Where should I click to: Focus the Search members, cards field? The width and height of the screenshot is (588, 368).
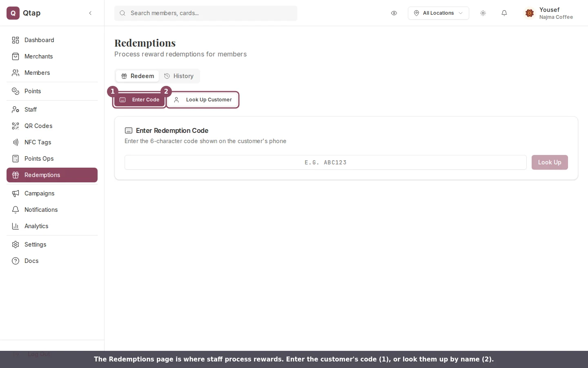[x=206, y=13]
